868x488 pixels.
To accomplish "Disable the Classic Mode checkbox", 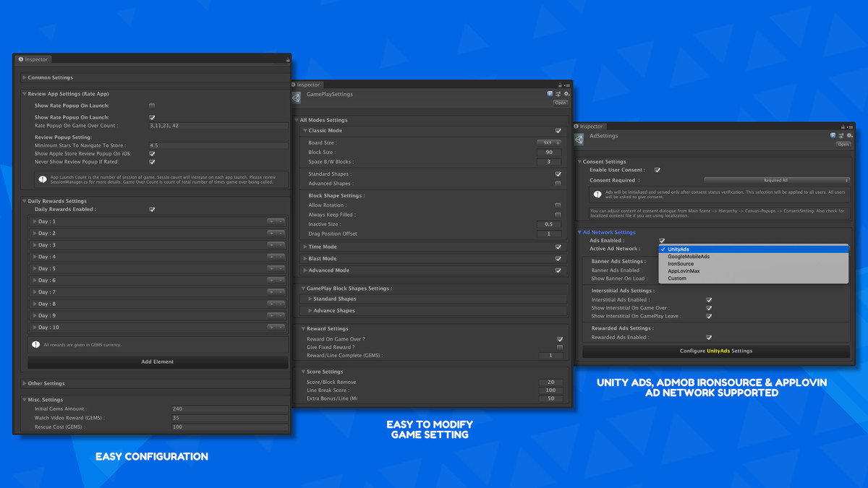I will [558, 131].
